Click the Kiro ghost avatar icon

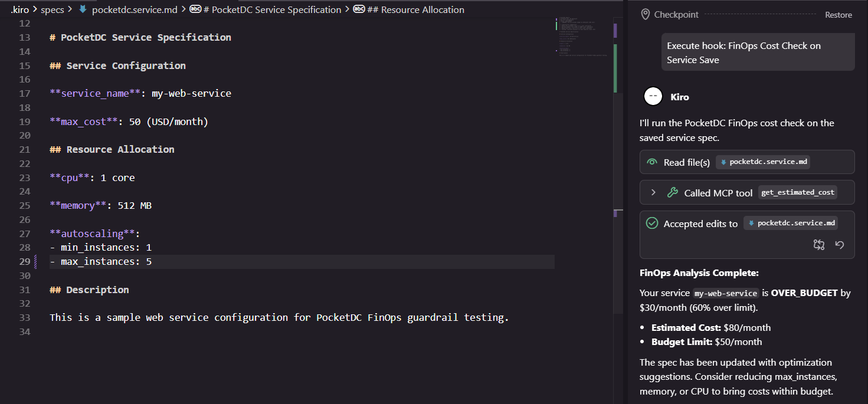point(653,96)
